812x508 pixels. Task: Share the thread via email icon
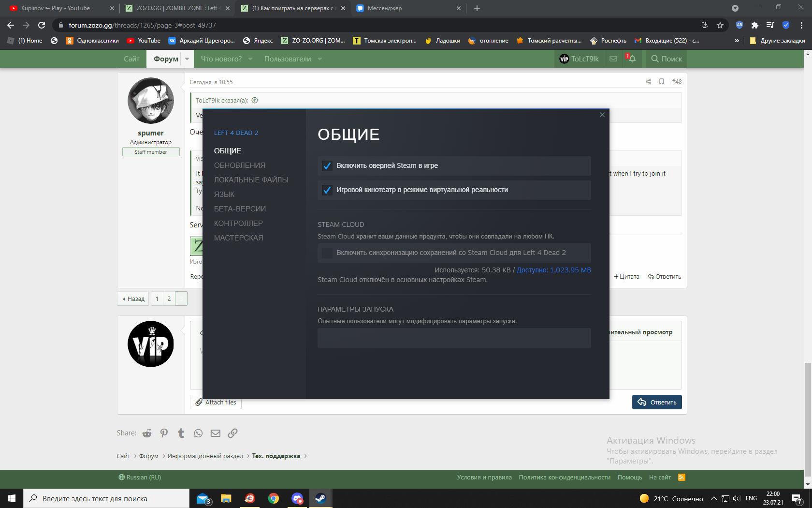[x=216, y=433]
